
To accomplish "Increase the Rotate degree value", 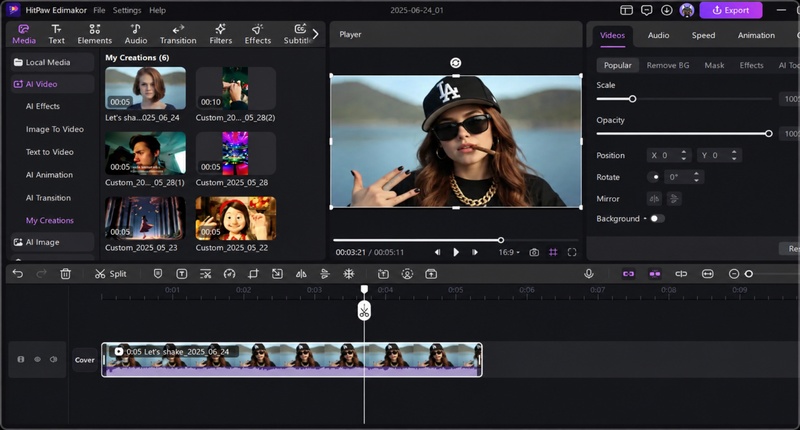I will coord(696,174).
